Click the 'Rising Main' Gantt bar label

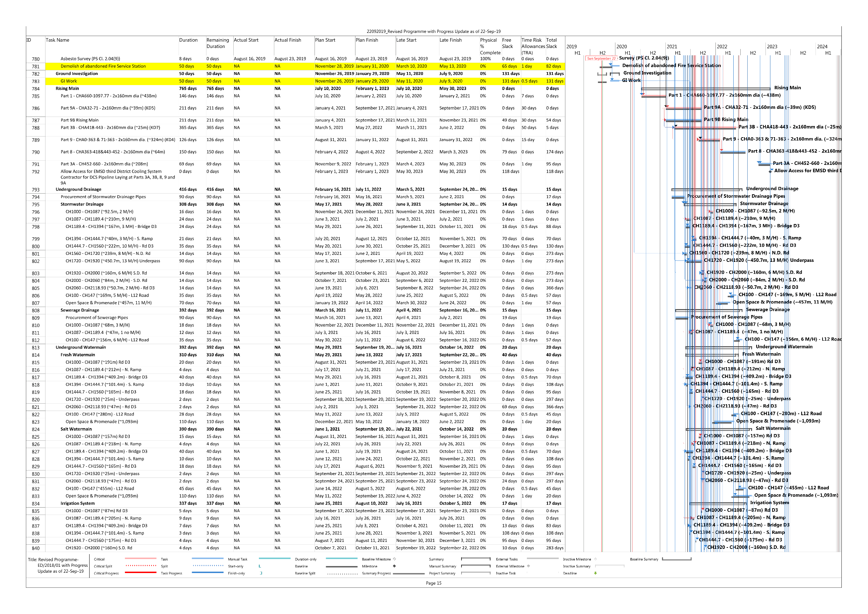point(788,88)
